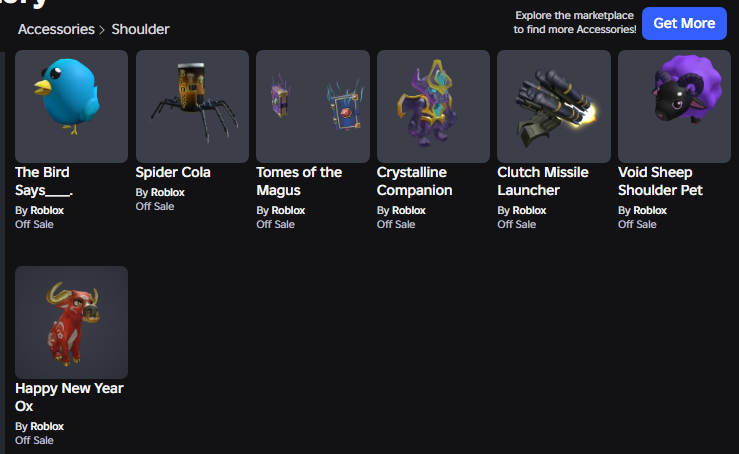Screen dimensions: 739x454
Task: Open Happy New Year Ox title link
Action: (69, 397)
